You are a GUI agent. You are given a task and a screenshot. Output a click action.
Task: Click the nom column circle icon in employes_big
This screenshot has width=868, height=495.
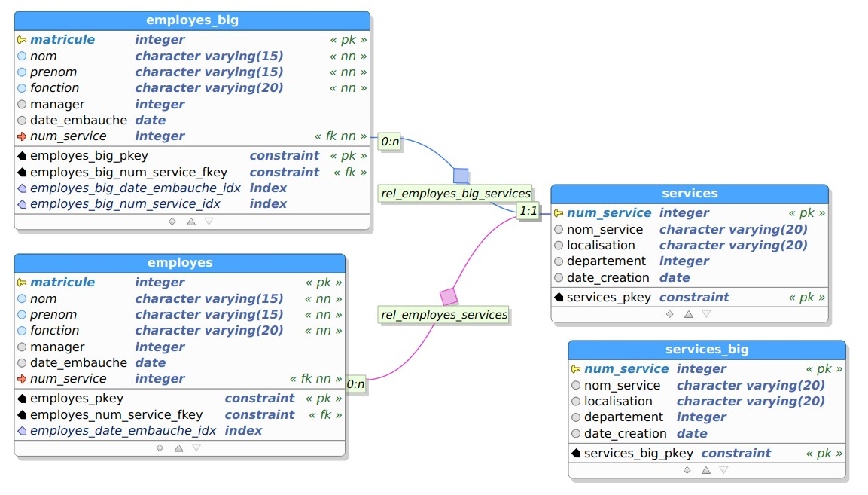click(x=22, y=56)
